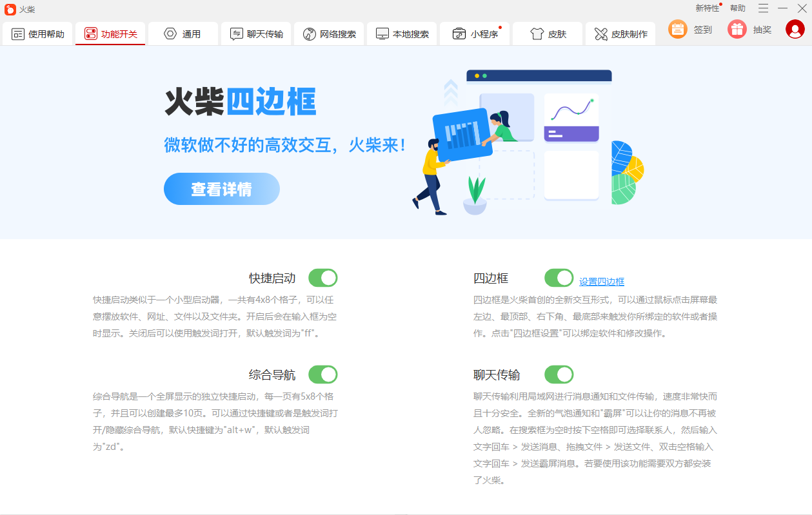
Task: Click the clock icon on 小程序 tab
Action: [459, 34]
